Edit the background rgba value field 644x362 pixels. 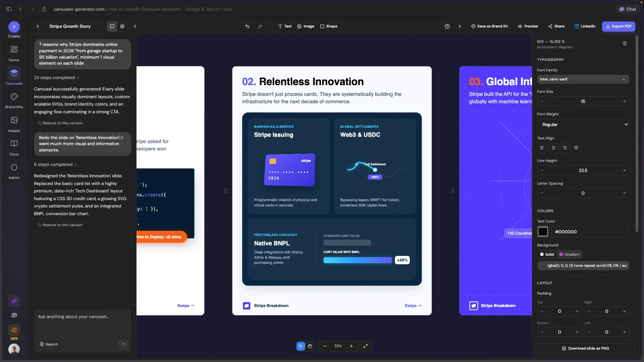pos(583,266)
